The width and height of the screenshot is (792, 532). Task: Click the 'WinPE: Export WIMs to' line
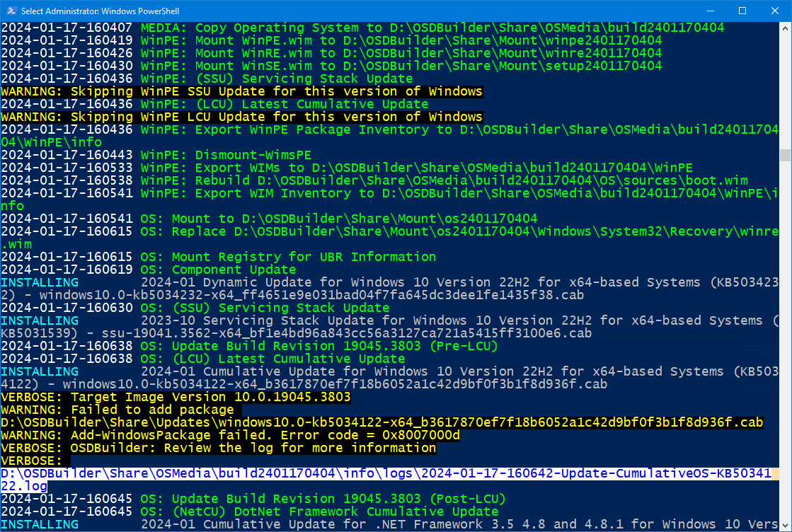coord(347,168)
